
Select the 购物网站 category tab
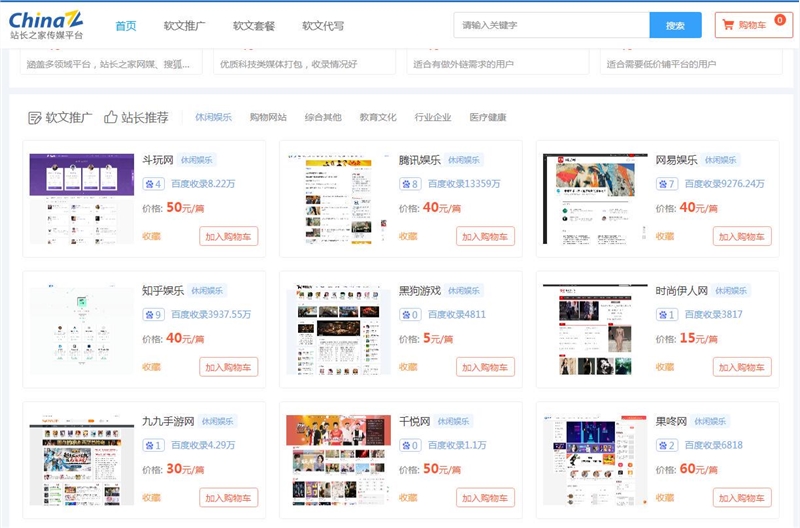pyautogui.click(x=268, y=117)
